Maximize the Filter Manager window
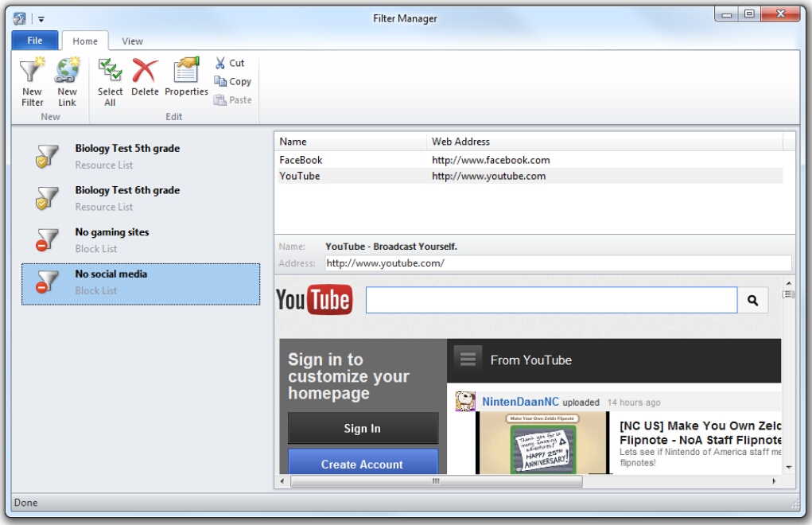This screenshot has height=525, width=812. (749, 14)
